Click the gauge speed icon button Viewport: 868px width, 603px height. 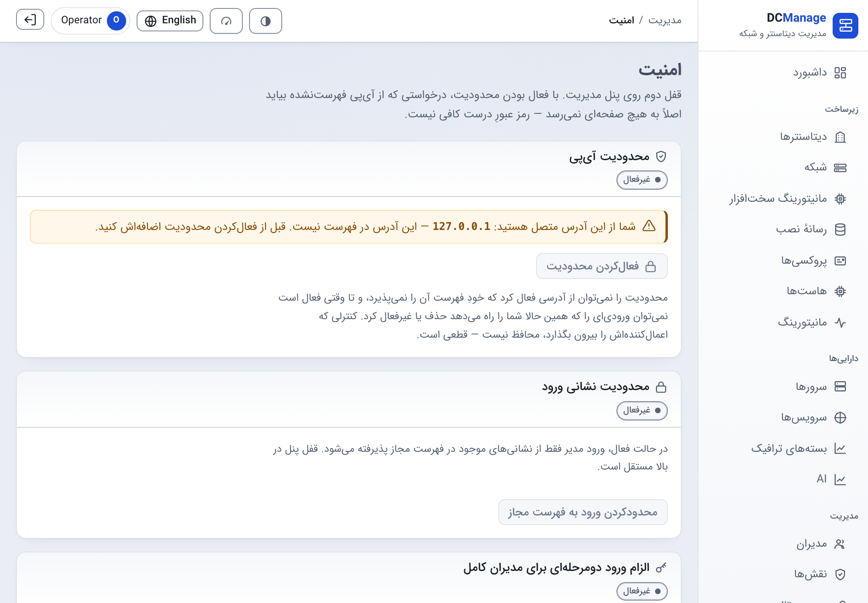click(x=226, y=21)
